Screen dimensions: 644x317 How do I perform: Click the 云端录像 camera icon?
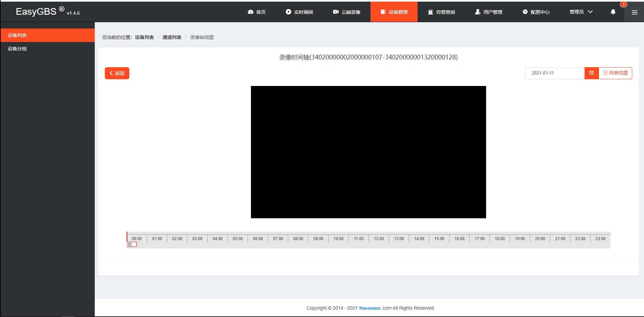coord(336,12)
